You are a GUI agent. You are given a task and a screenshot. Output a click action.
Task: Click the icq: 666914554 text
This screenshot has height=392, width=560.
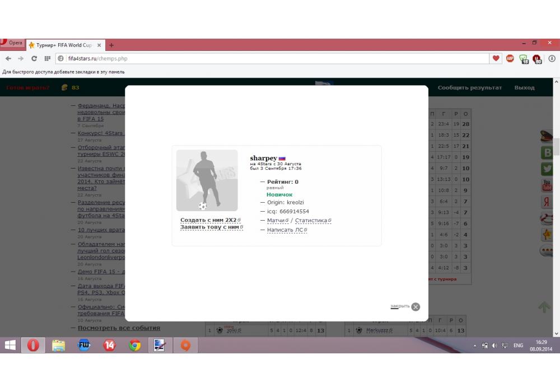[288, 211]
